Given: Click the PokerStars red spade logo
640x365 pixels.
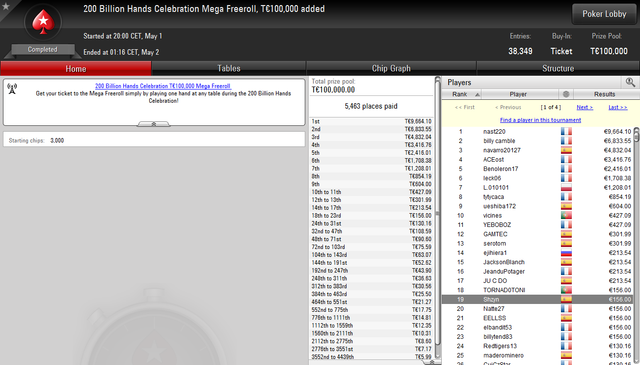Looking at the screenshot, I should pos(43,22).
